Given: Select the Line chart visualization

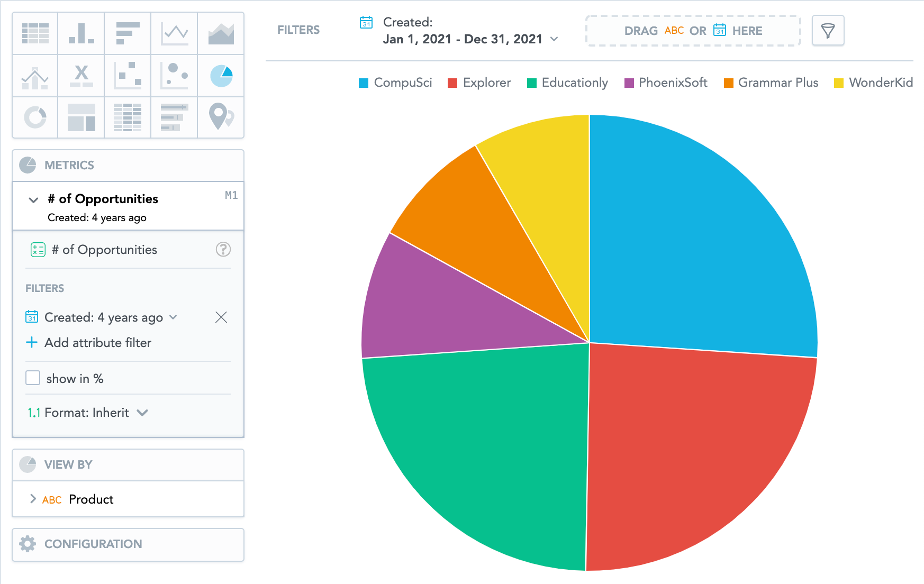Looking at the screenshot, I should pos(174,33).
